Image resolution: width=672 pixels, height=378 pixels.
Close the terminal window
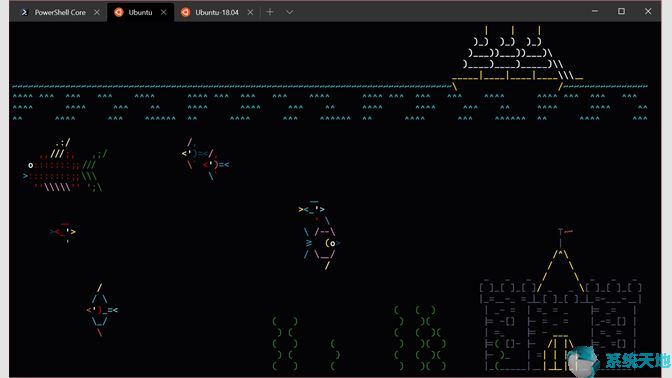648,12
